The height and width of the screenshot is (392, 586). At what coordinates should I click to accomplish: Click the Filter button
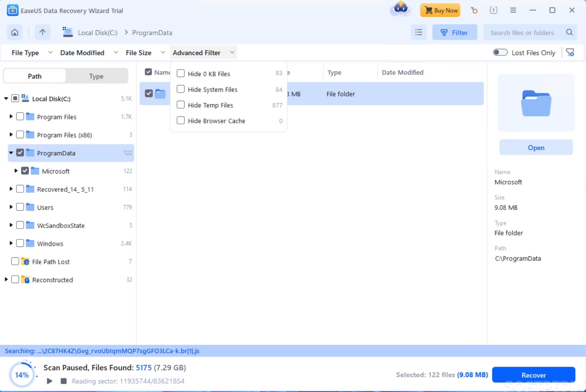(x=455, y=32)
